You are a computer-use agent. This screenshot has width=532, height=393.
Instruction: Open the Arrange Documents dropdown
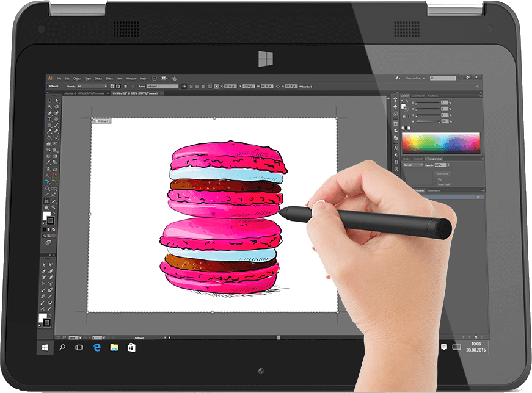164,78
